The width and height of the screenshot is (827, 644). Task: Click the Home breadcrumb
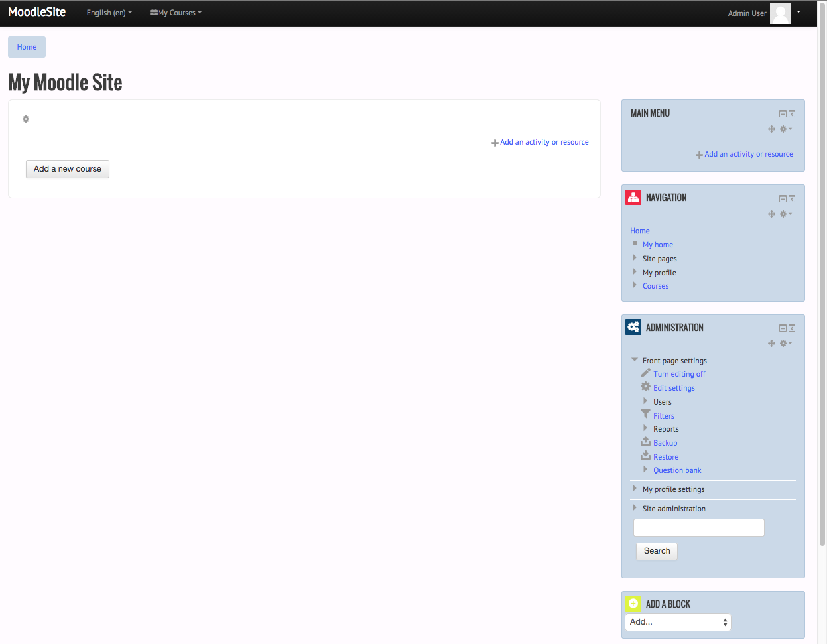(x=27, y=47)
